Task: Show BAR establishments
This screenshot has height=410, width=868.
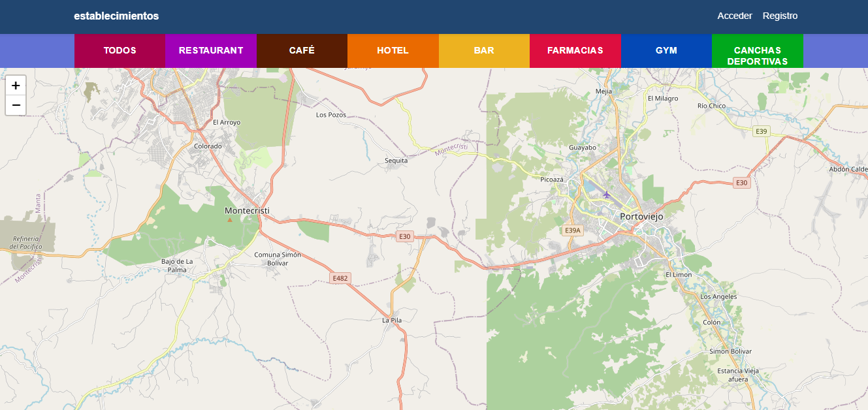Action: (484, 51)
